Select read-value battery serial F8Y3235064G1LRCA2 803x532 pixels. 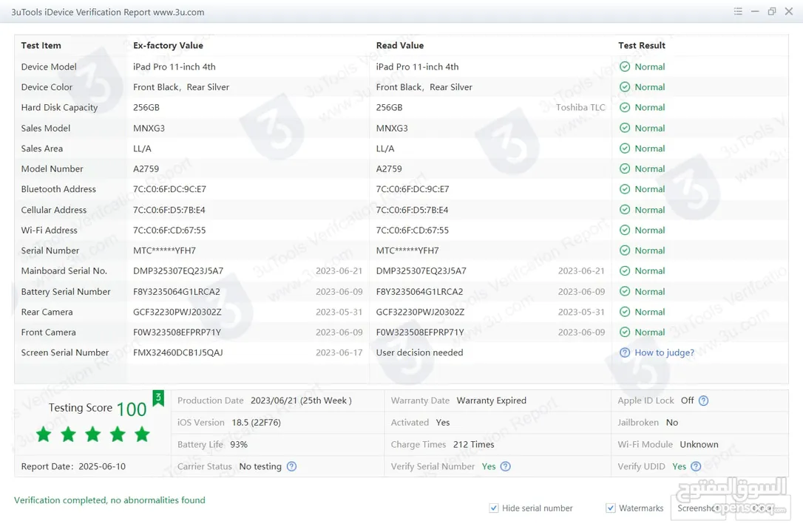pos(419,292)
